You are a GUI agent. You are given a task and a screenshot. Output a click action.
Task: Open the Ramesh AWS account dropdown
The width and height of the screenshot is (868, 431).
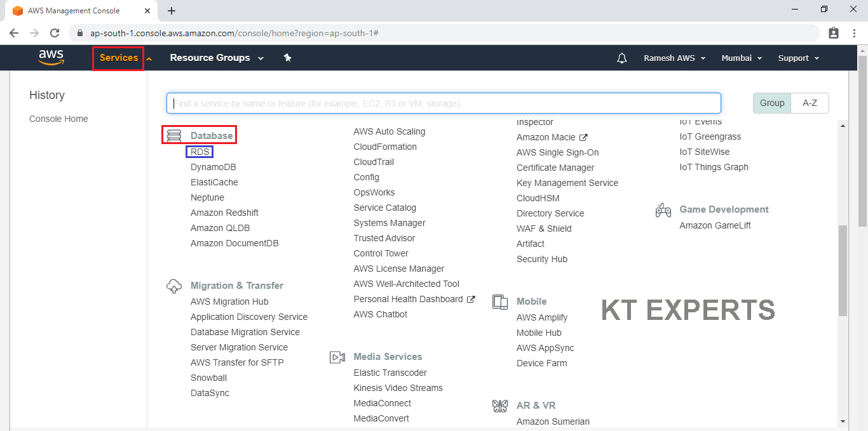(674, 58)
